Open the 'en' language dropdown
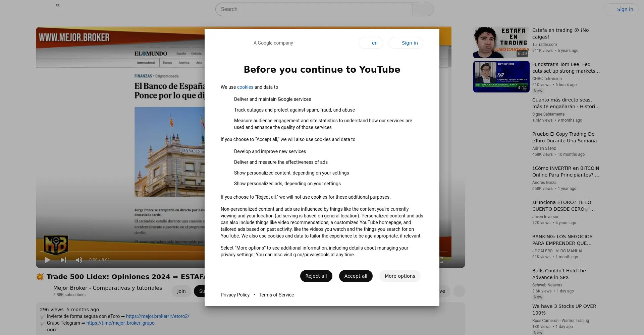 (x=371, y=43)
